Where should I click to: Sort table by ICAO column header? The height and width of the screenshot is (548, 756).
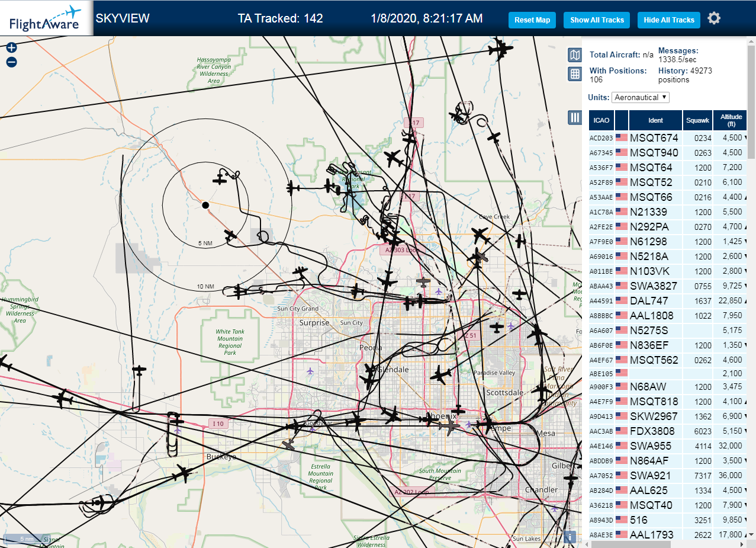click(601, 120)
